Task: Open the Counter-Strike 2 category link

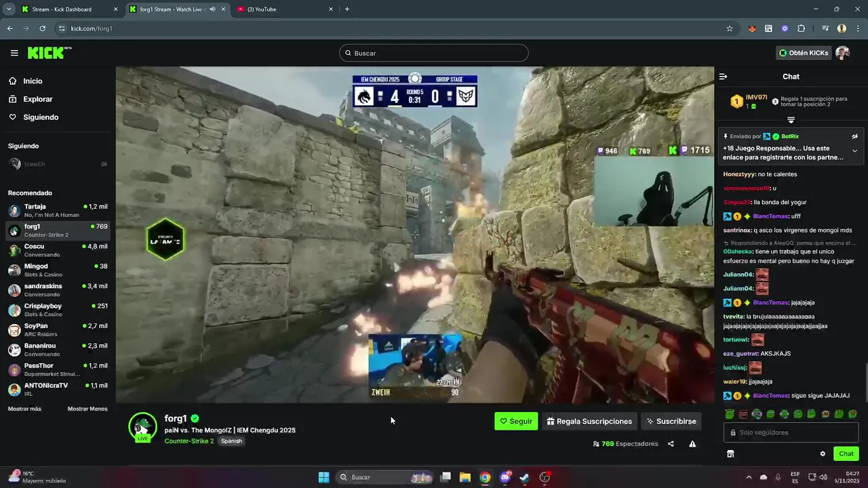Action: (x=189, y=441)
